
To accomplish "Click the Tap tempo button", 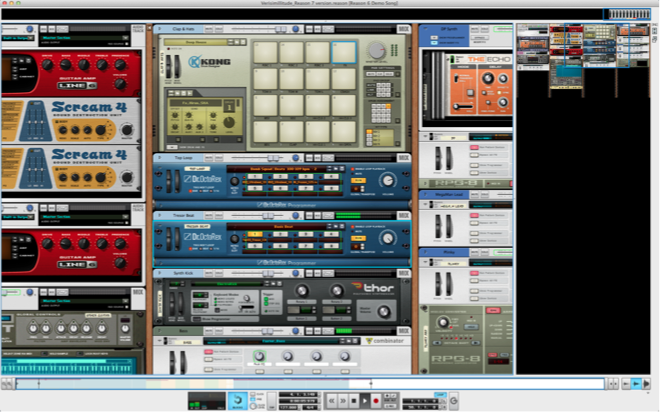I will 272,401.
